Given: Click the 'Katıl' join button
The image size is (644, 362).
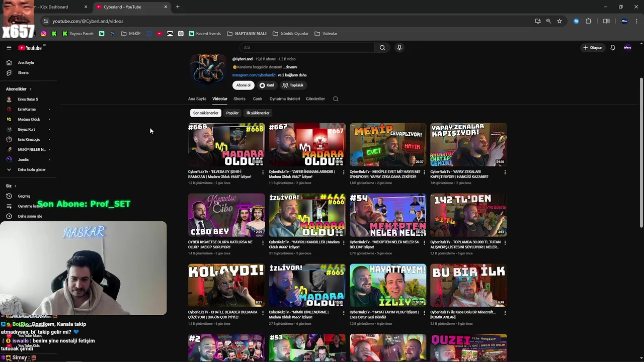Looking at the screenshot, I should coord(267,85).
